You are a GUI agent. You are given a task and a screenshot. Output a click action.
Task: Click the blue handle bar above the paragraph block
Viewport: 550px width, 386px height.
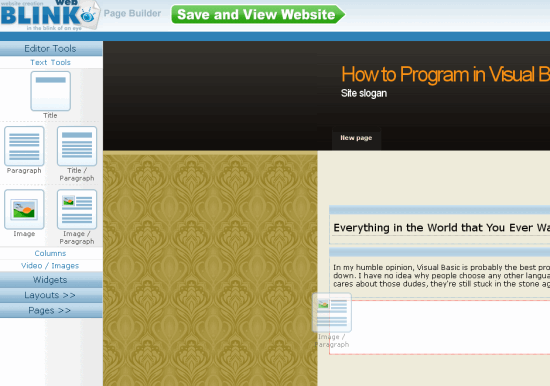coord(440,252)
